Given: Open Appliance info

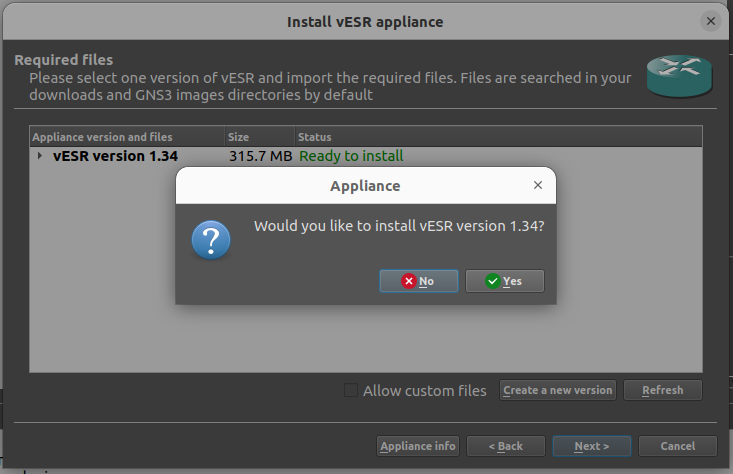Looking at the screenshot, I should [418, 446].
